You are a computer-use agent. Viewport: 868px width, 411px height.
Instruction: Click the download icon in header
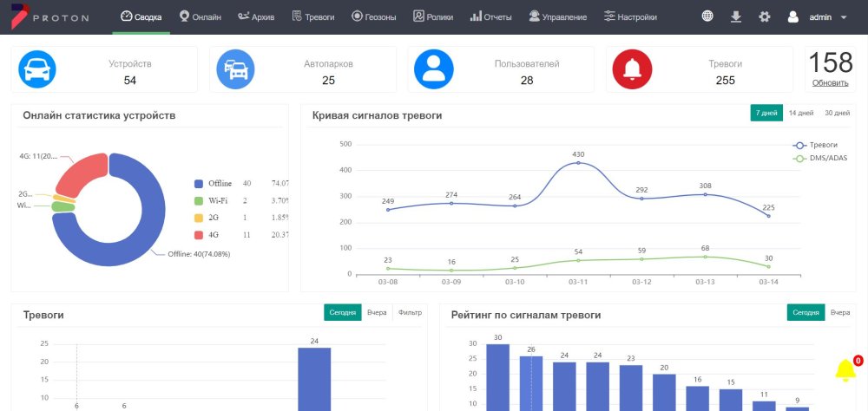coord(736,16)
